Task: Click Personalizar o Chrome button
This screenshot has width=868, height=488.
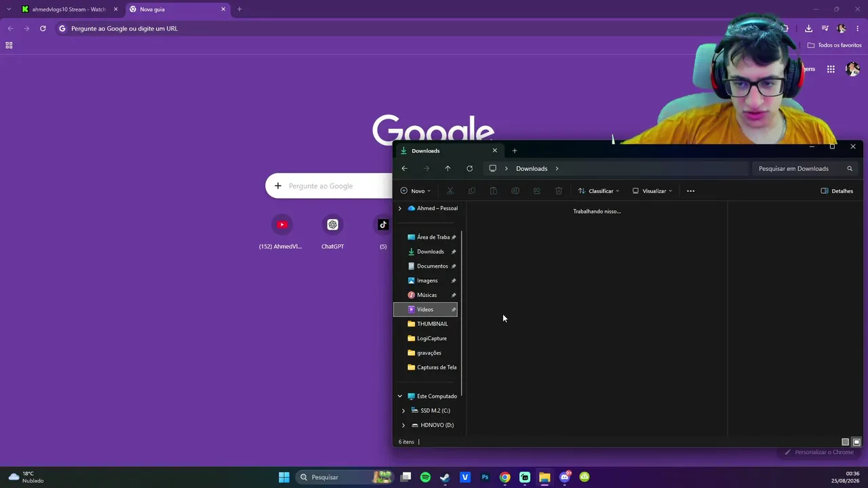Action: point(818,452)
